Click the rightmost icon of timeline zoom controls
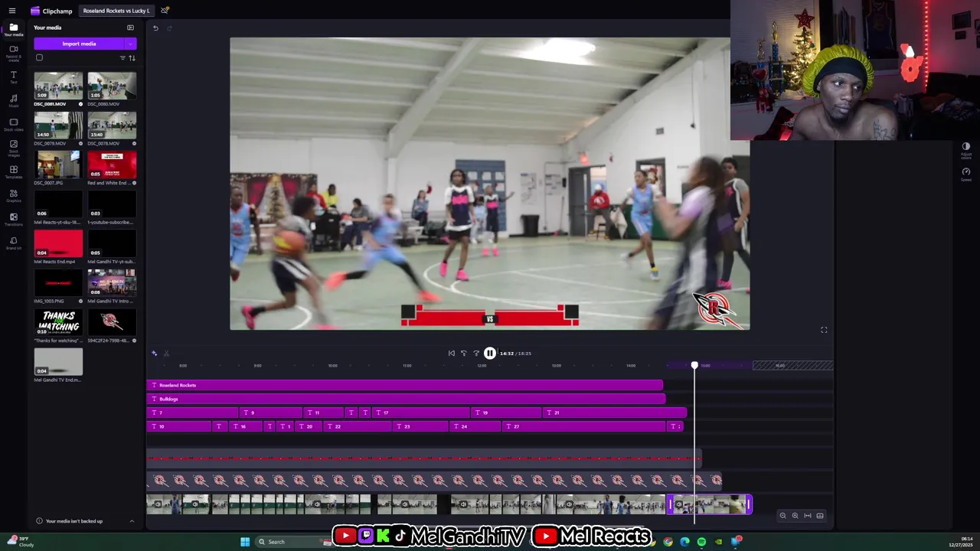The image size is (980, 551). [x=820, y=516]
